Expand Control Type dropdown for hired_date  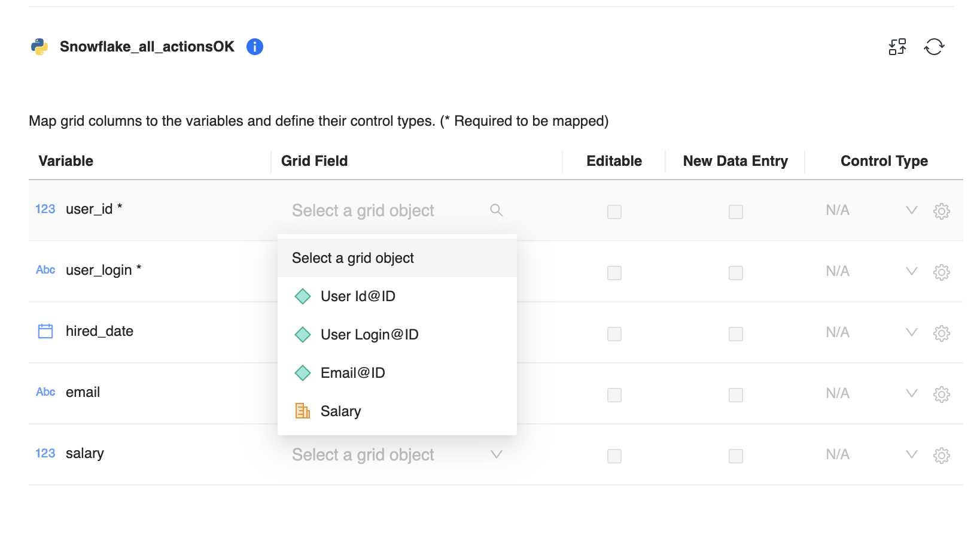click(911, 333)
